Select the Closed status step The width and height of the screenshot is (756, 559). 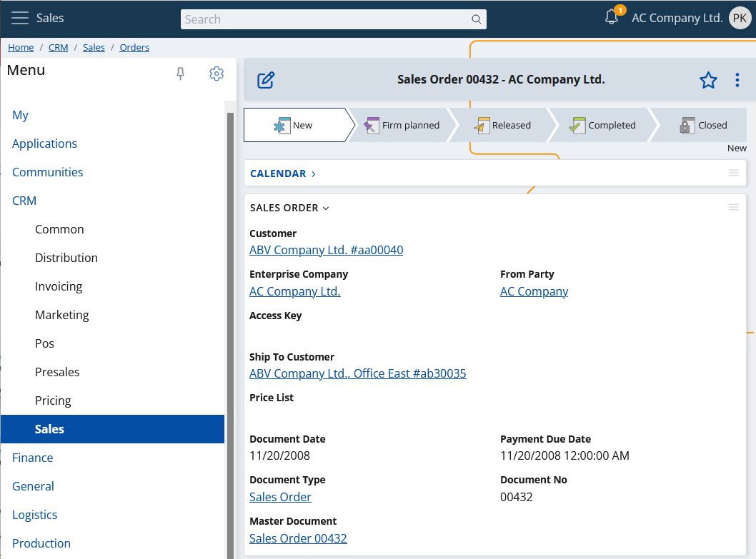coord(702,126)
